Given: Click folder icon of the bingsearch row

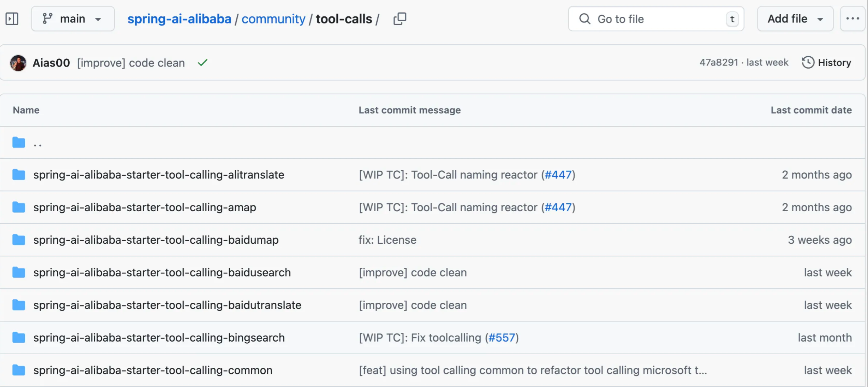Looking at the screenshot, I should pyautogui.click(x=19, y=338).
